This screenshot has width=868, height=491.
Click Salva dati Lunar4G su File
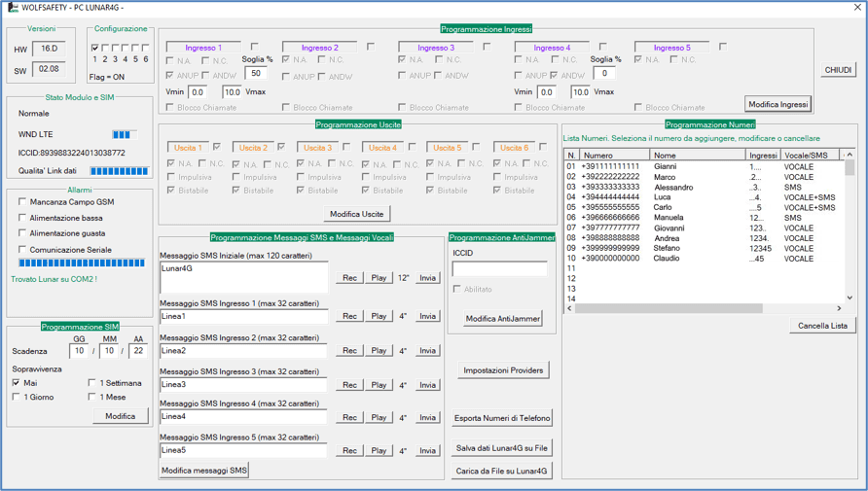[x=501, y=448]
